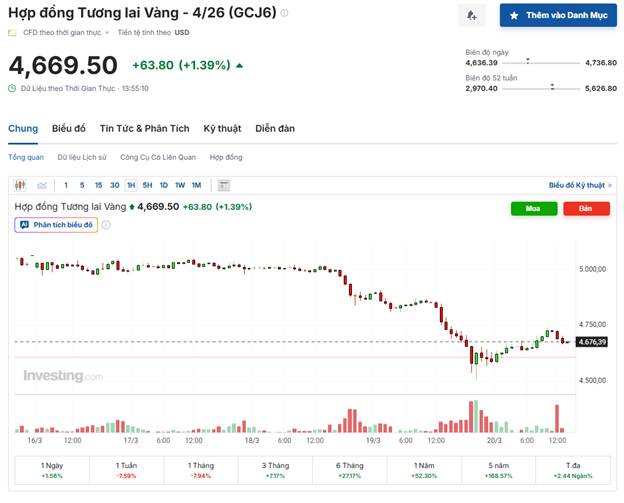Click the flag icon beside CFD label
This screenshot has width=624, height=503.
[12, 33]
